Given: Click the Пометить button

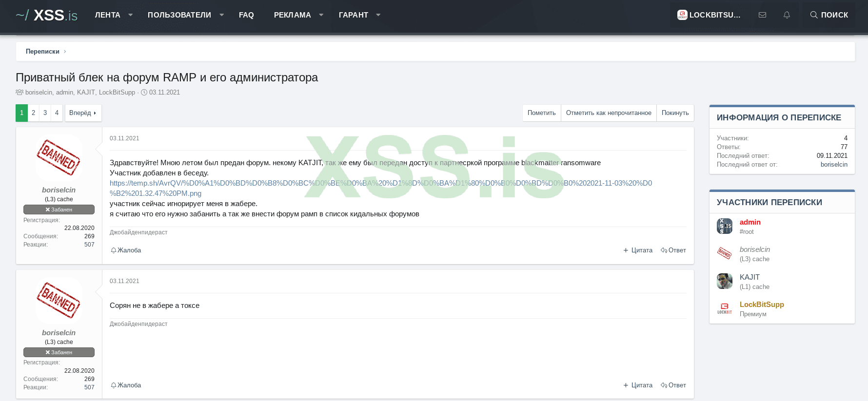Looking at the screenshot, I should (541, 113).
